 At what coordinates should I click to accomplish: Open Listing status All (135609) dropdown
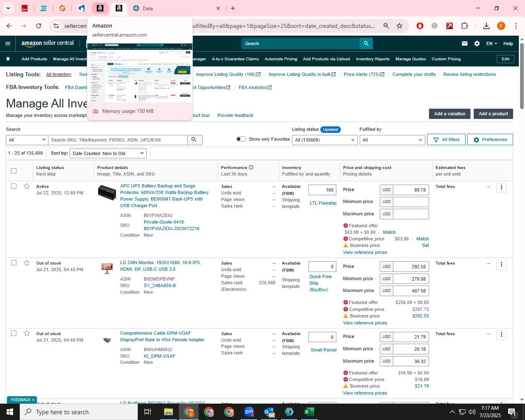tap(324, 140)
